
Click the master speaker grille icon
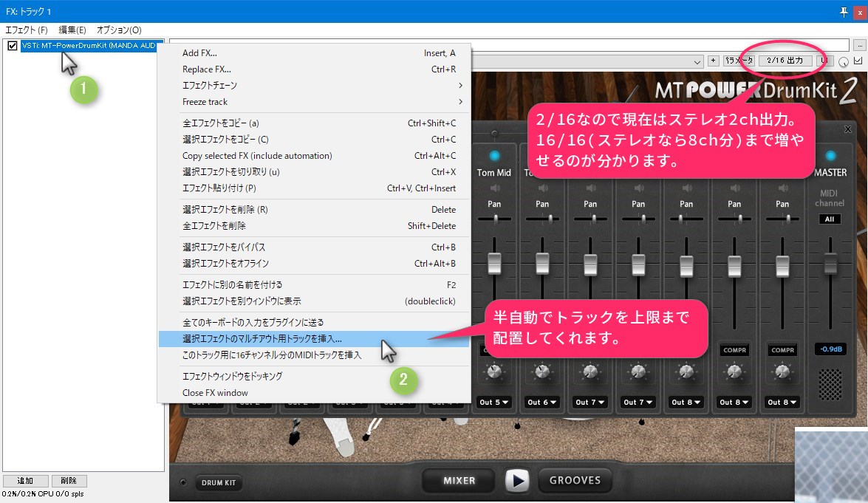830,383
